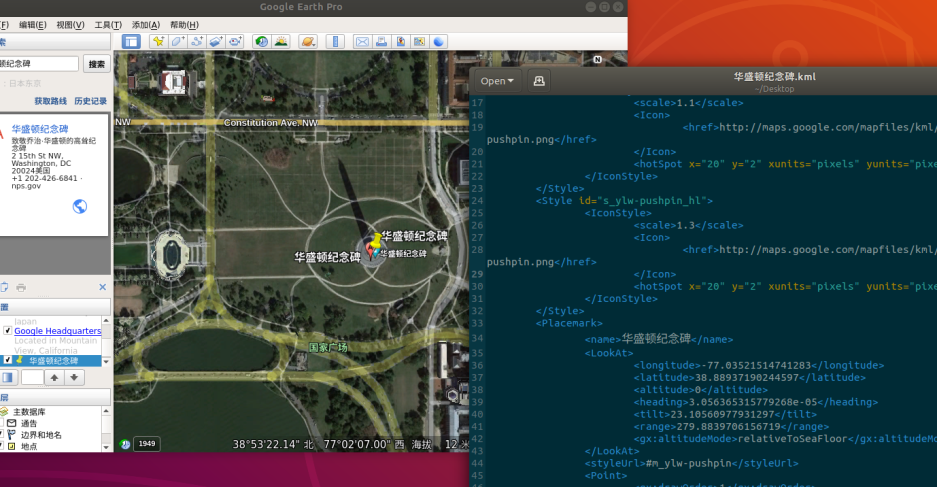Click the historical imagery clock in status bar
The height and width of the screenshot is (487, 937).
[x=125, y=444]
